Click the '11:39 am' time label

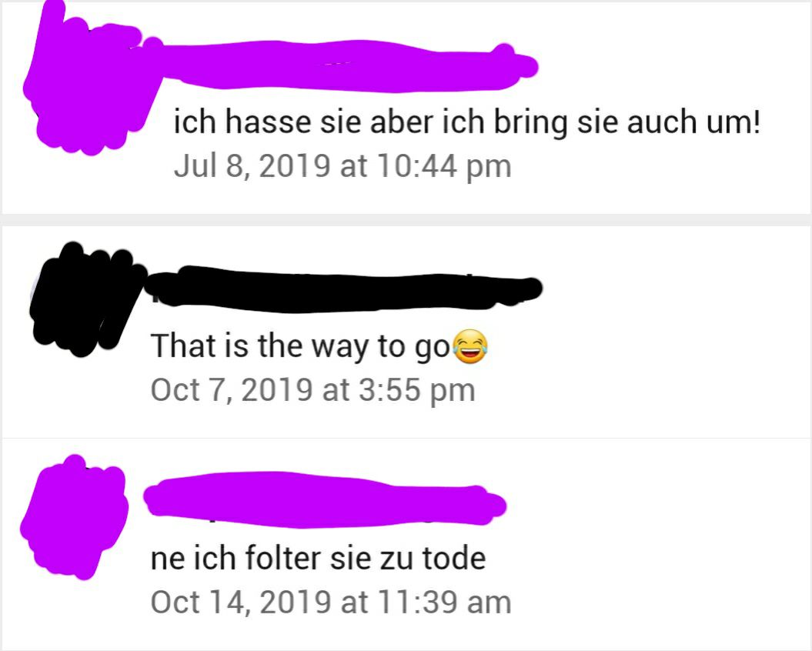[x=445, y=602]
